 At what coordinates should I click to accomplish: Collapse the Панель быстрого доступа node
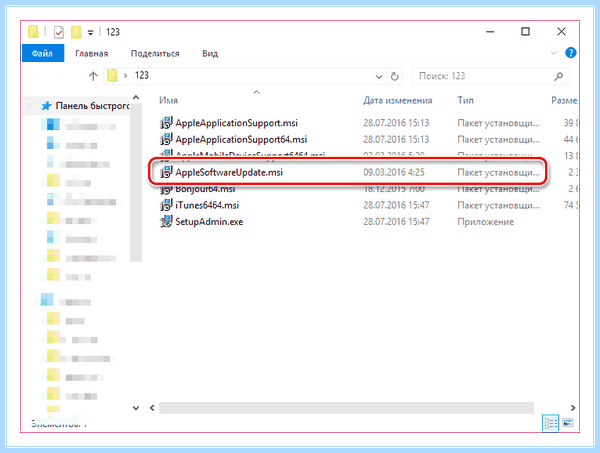(29, 105)
